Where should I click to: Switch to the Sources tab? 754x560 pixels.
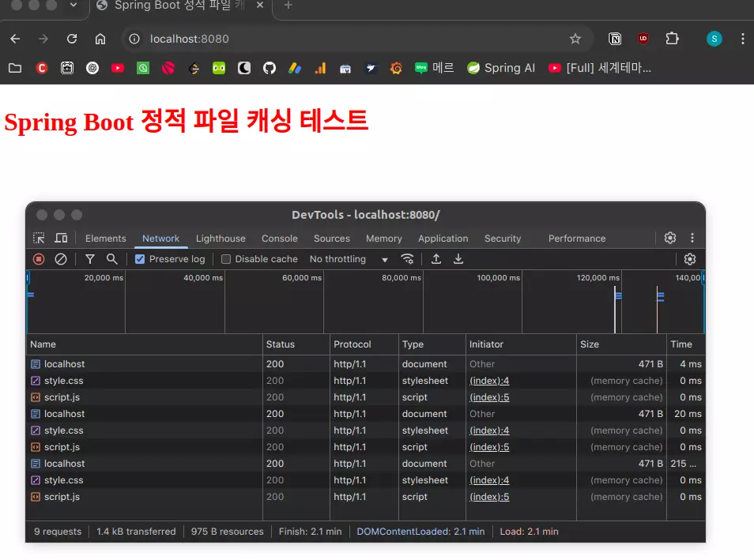(x=332, y=239)
